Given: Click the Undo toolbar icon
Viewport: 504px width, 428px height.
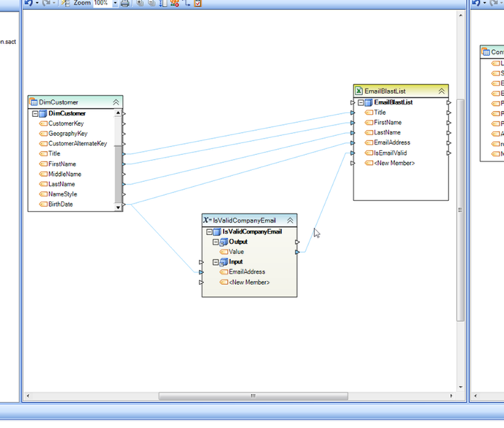Looking at the screenshot, I should (28, 3).
